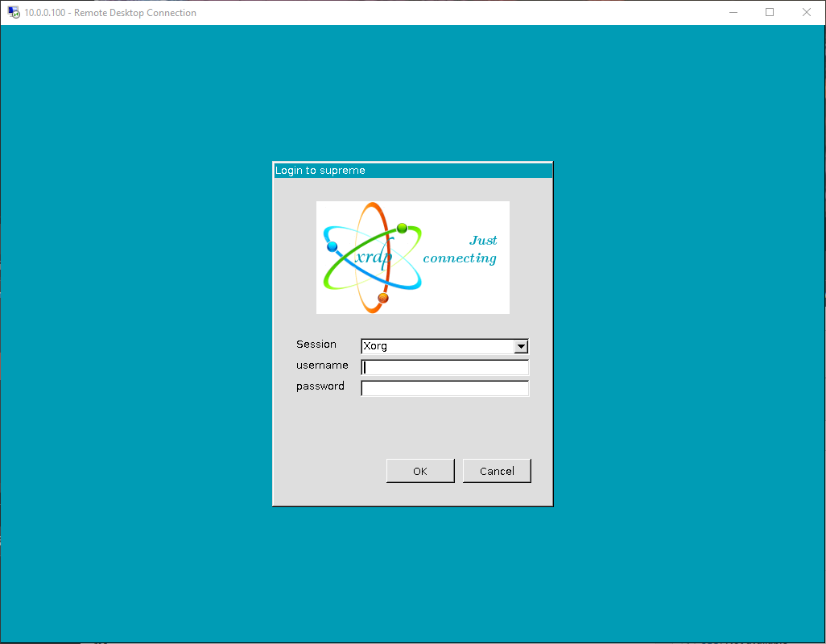This screenshot has width=826, height=644.
Task: Close the Remote Desktop Connection window
Action: (807, 12)
